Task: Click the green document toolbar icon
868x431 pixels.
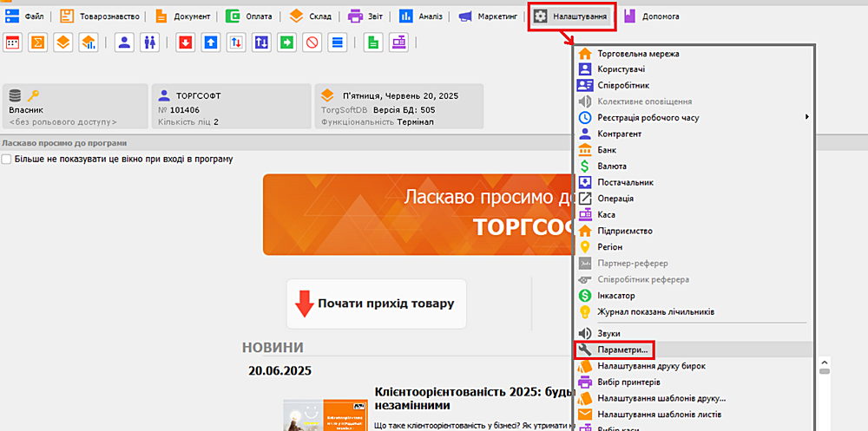Action: (373, 42)
